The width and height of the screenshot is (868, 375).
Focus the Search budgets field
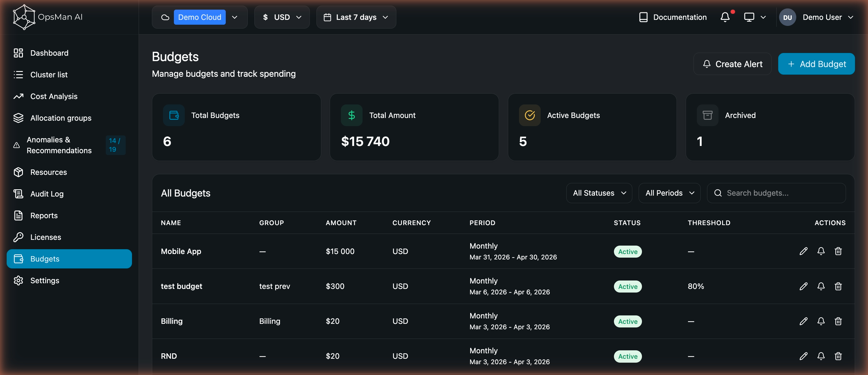[776, 193]
